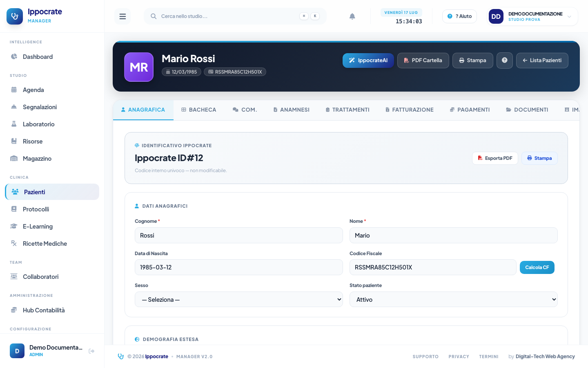Switch to the Bacheca tab
Screen dimensions: 588x368
point(199,110)
